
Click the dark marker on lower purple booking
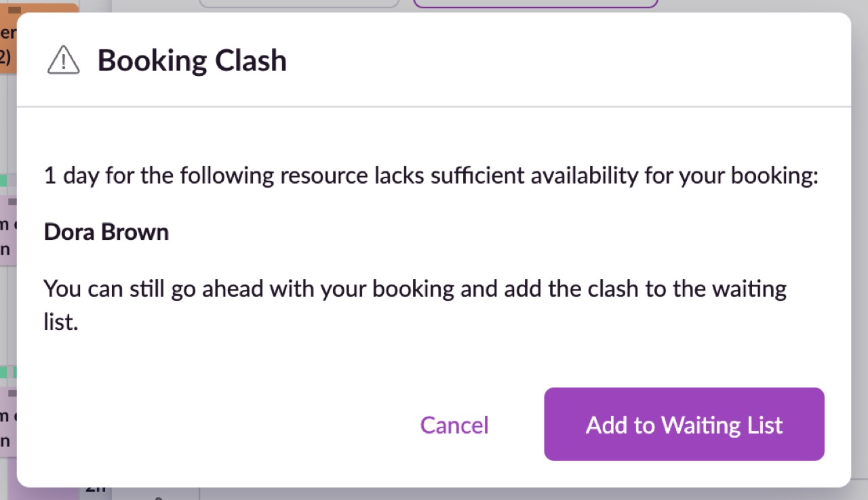12,392
